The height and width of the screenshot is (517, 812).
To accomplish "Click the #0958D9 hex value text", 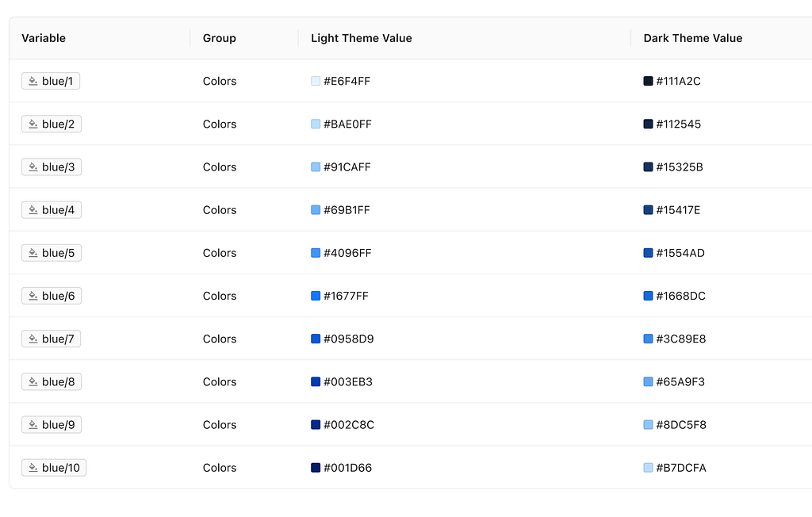I will point(348,339).
